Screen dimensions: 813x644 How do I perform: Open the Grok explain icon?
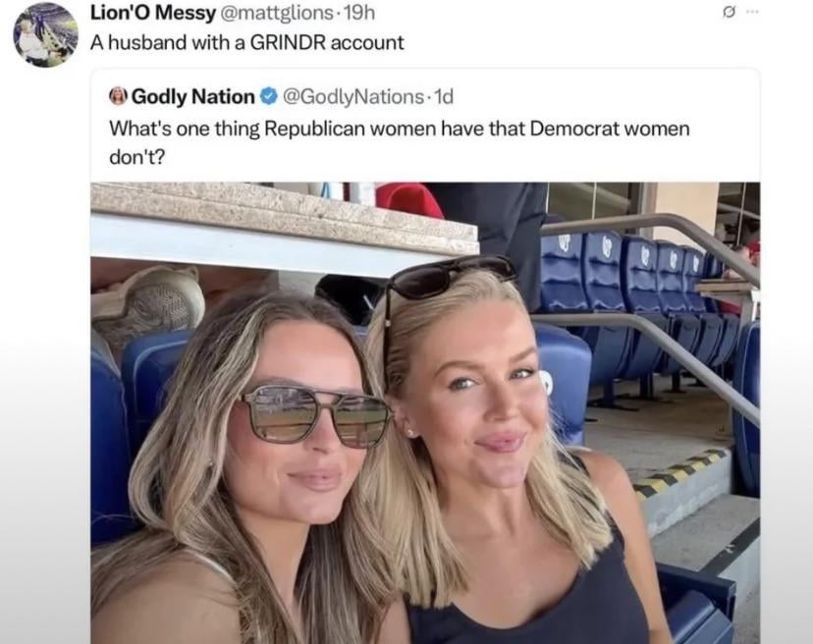click(x=729, y=14)
